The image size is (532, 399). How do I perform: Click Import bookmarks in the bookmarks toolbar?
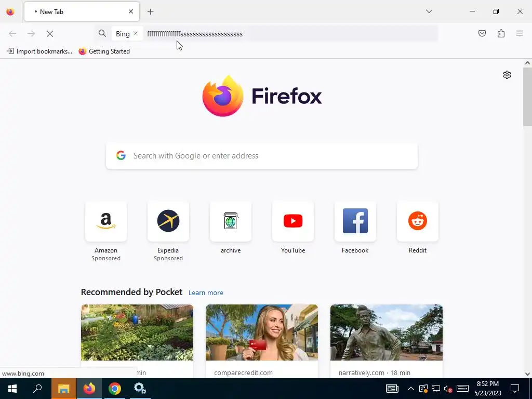coord(39,51)
